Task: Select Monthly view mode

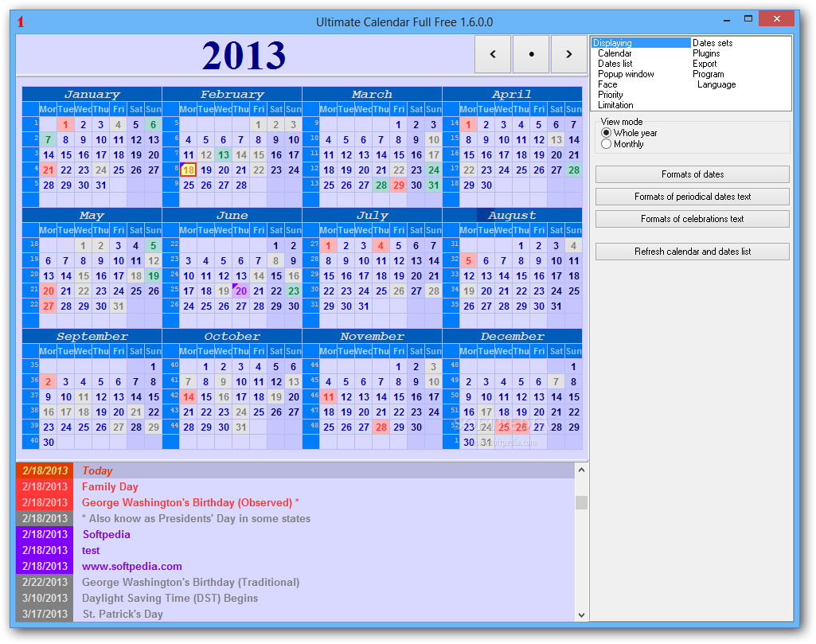Action: tap(623, 144)
